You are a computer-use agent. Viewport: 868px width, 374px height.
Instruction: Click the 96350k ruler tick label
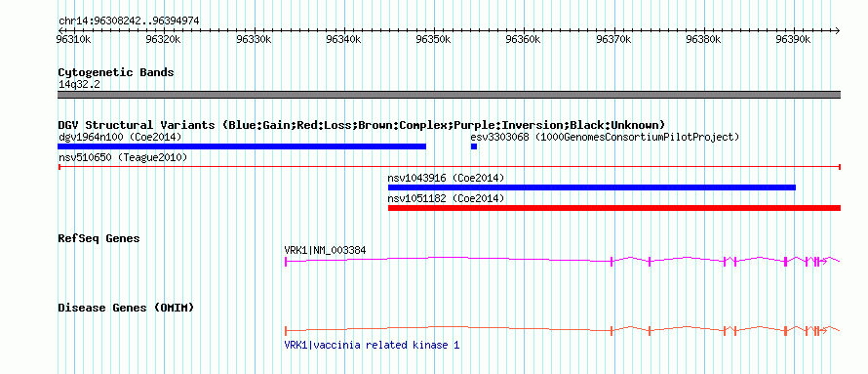click(434, 40)
